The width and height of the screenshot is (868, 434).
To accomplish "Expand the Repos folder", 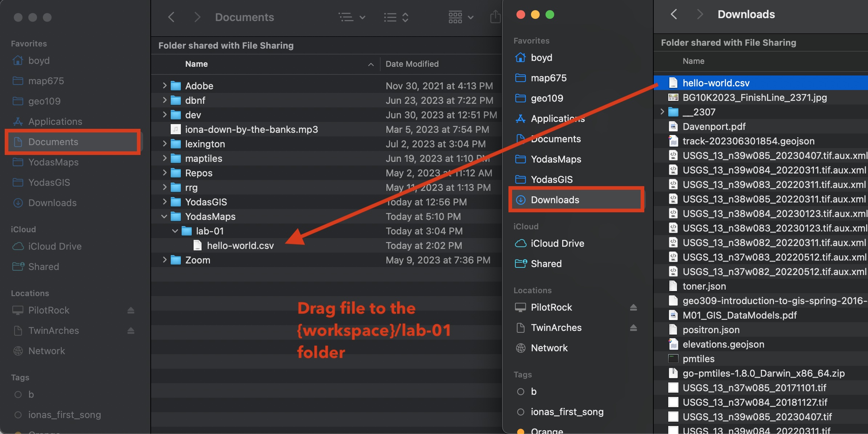I will pyautogui.click(x=165, y=173).
